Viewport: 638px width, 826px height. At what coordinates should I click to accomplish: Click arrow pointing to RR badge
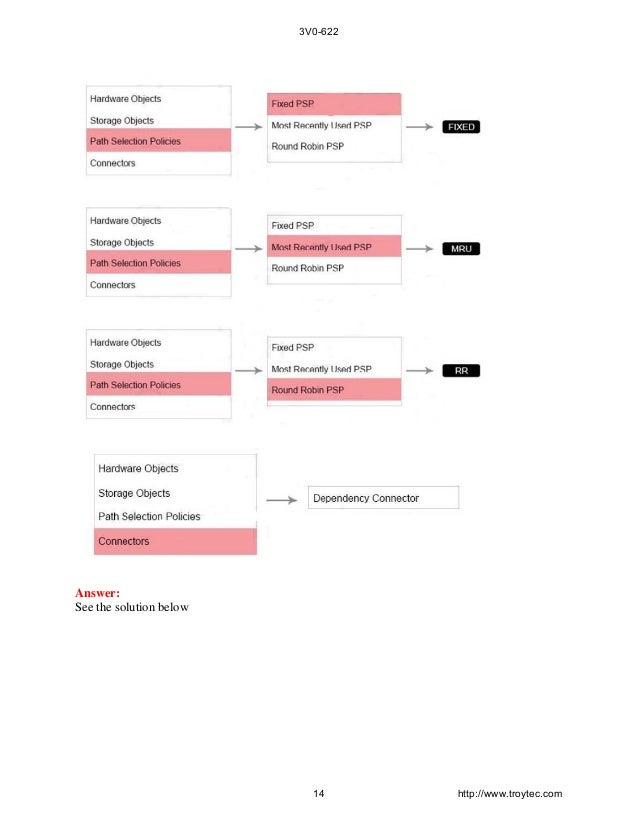point(419,370)
